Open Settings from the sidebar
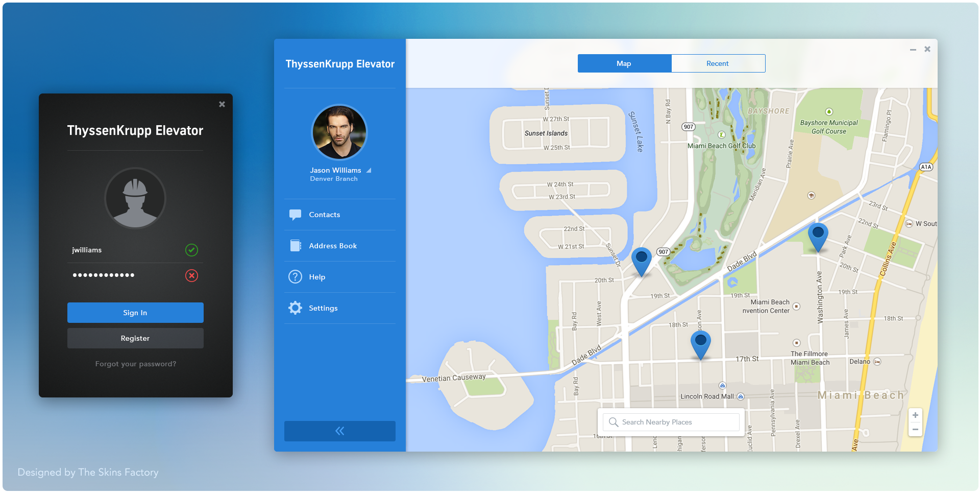The width and height of the screenshot is (980, 494). click(340, 308)
